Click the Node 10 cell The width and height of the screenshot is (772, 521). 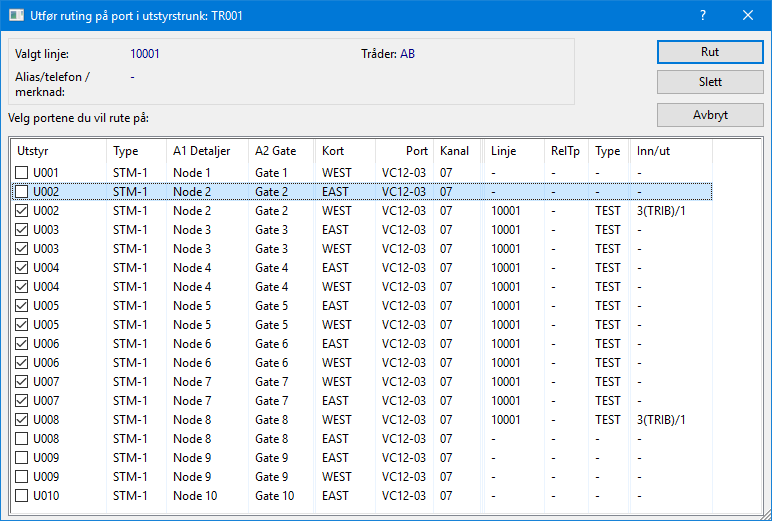click(x=195, y=496)
